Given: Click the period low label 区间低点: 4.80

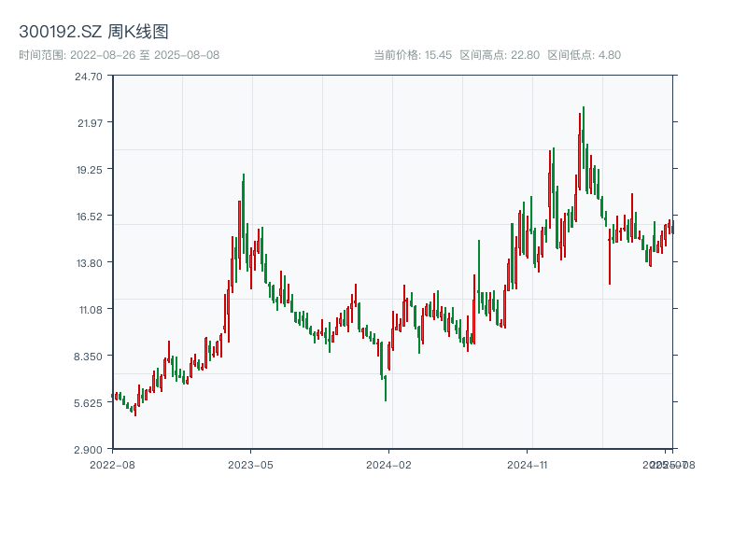Looking at the screenshot, I should 585,55.
